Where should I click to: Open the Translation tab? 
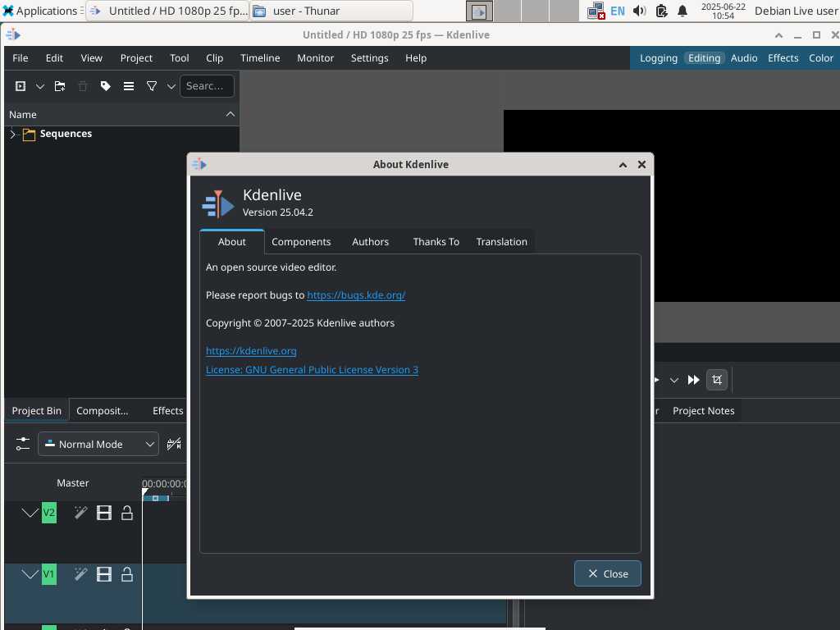(x=501, y=242)
